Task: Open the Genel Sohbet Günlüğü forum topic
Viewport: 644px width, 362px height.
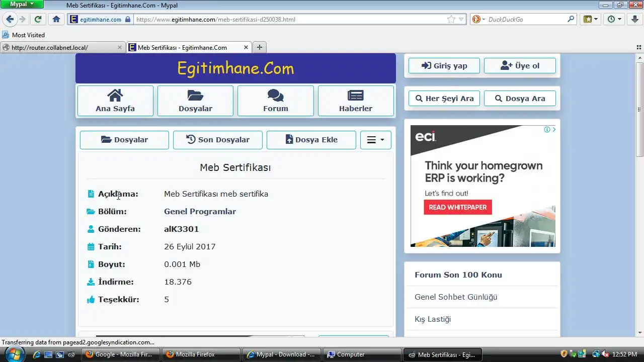Action: pyautogui.click(x=456, y=297)
